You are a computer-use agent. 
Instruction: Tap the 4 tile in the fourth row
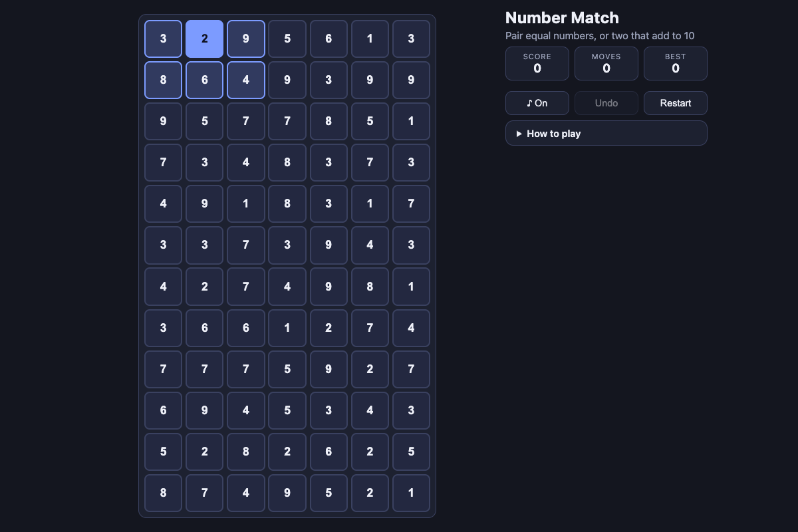click(246, 162)
